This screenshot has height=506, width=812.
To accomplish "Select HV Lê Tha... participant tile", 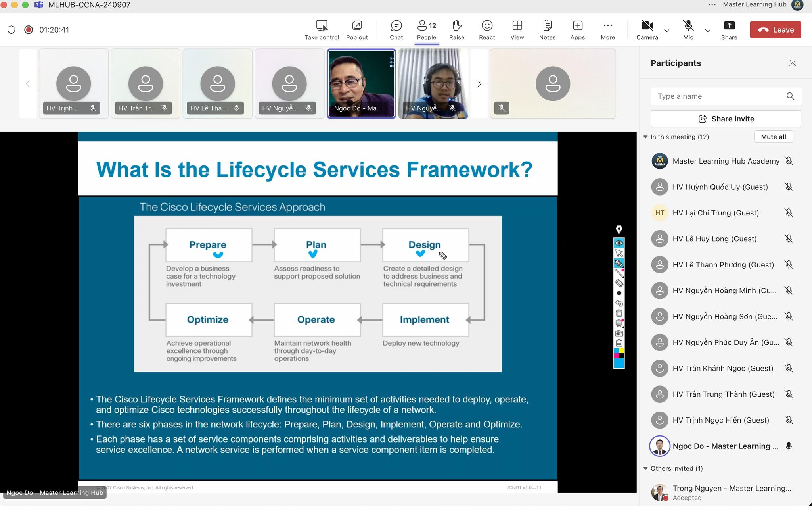I will pyautogui.click(x=217, y=84).
